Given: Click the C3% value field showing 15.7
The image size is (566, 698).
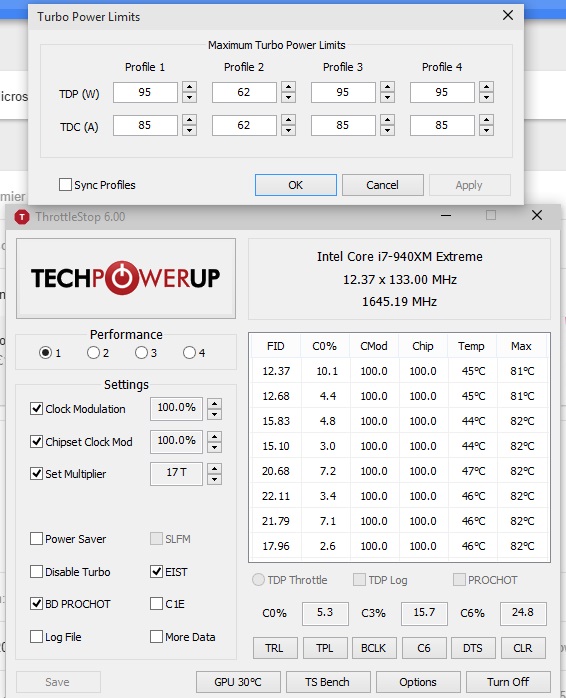Looking at the screenshot, I should (424, 613).
